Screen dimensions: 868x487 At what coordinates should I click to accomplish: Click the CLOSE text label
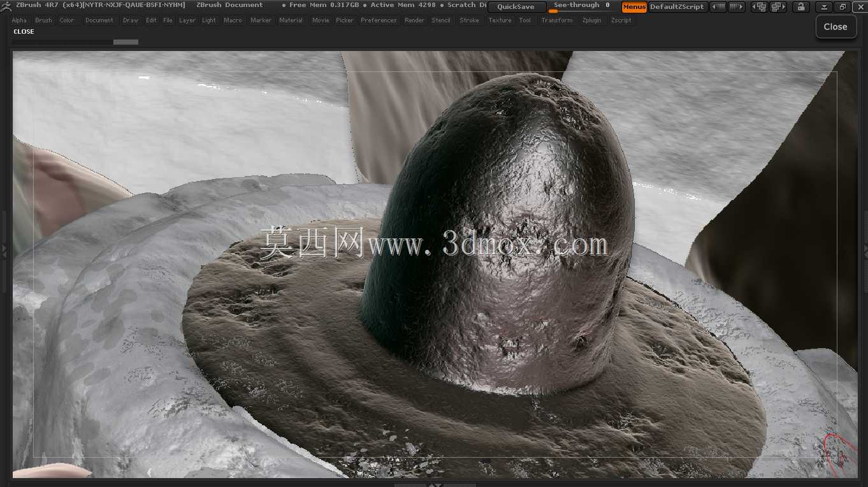click(x=24, y=32)
